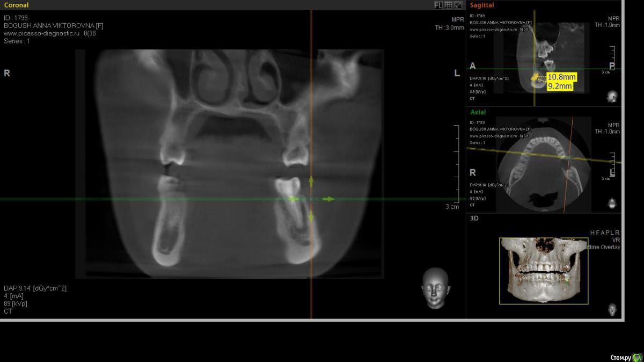This screenshot has width=644, height=362.
Task: Open the grid layout icon in Coronal header
Action: pos(448,5)
